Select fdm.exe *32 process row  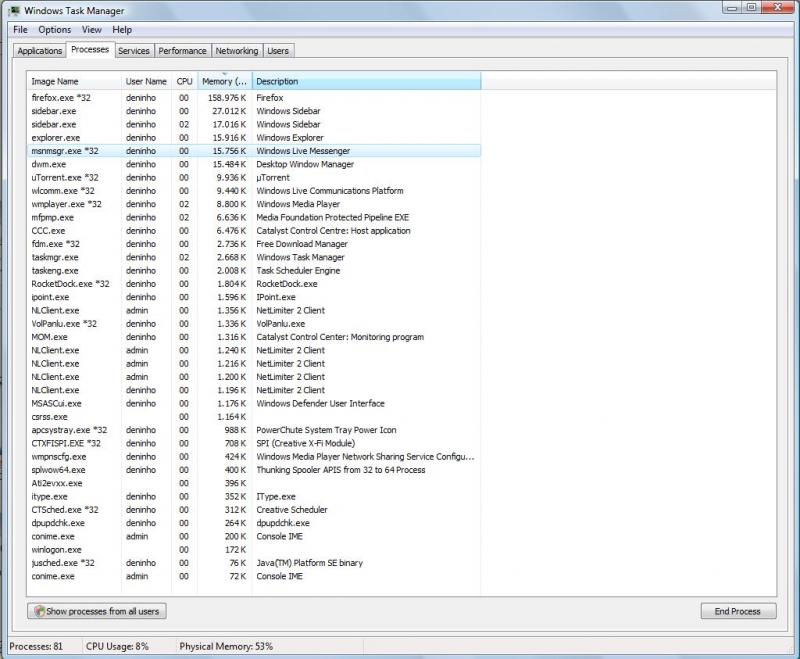click(x=254, y=244)
